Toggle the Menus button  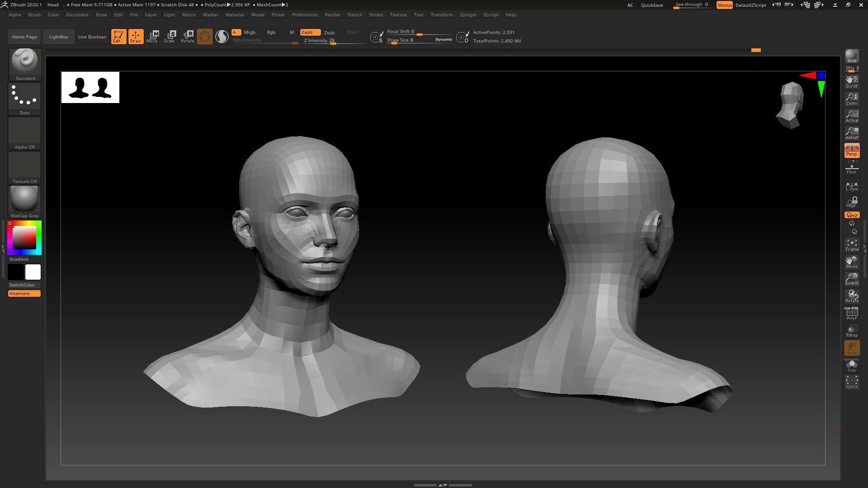(724, 5)
